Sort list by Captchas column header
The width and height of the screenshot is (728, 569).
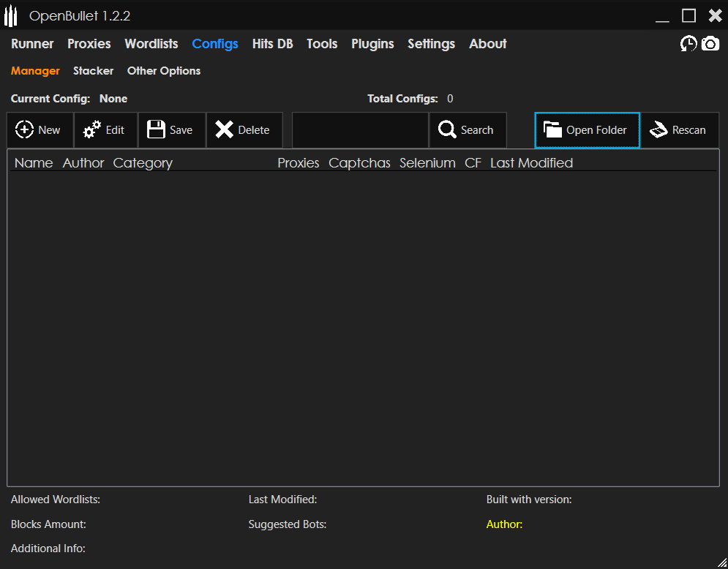pos(359,163)
